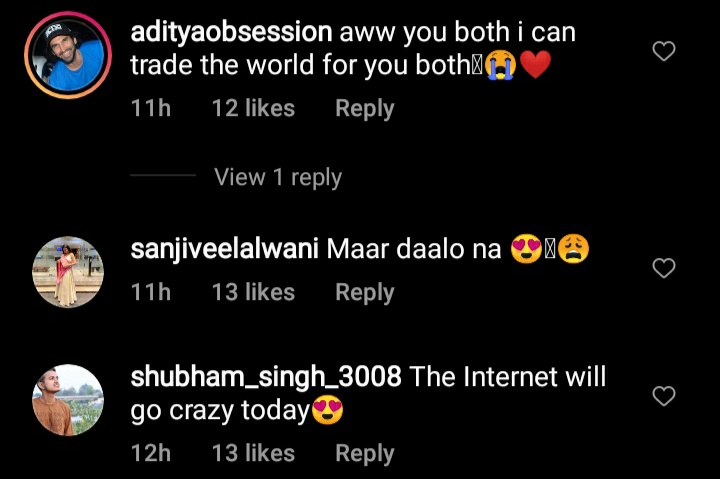Click the 11h timestamp under sanjiveelalwani's comment

pos(151,293)
